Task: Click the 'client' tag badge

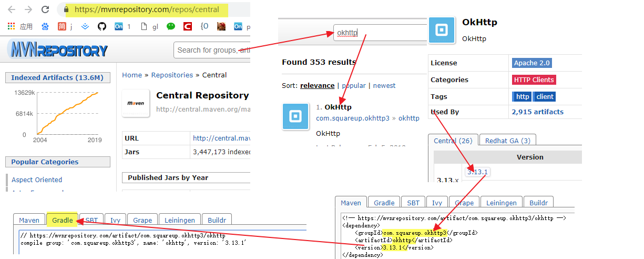Action: click(x=545, y=96)
